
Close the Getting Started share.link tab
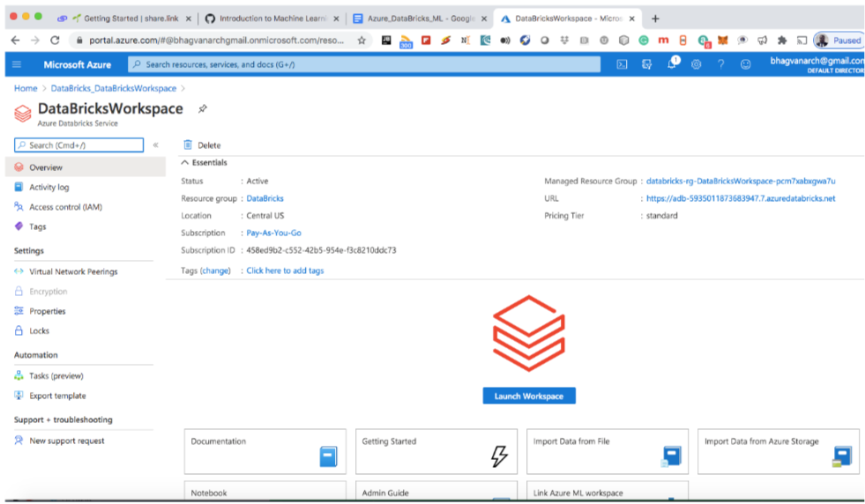(x=188, y=19)
